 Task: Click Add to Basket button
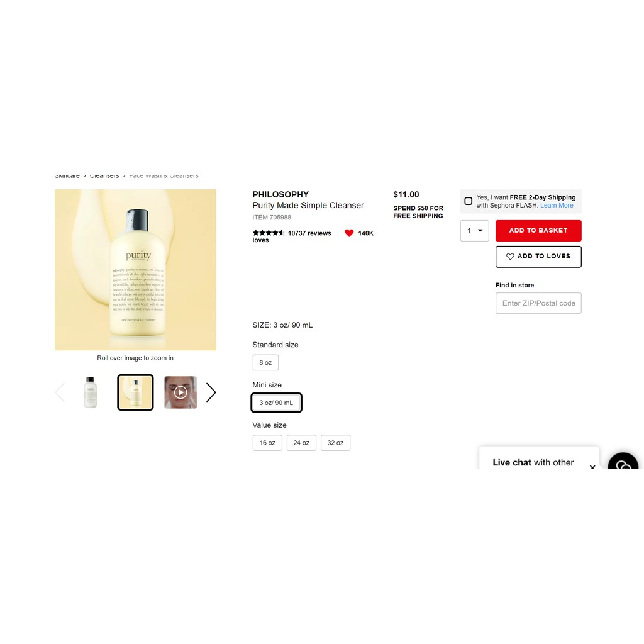coord(538,231)
